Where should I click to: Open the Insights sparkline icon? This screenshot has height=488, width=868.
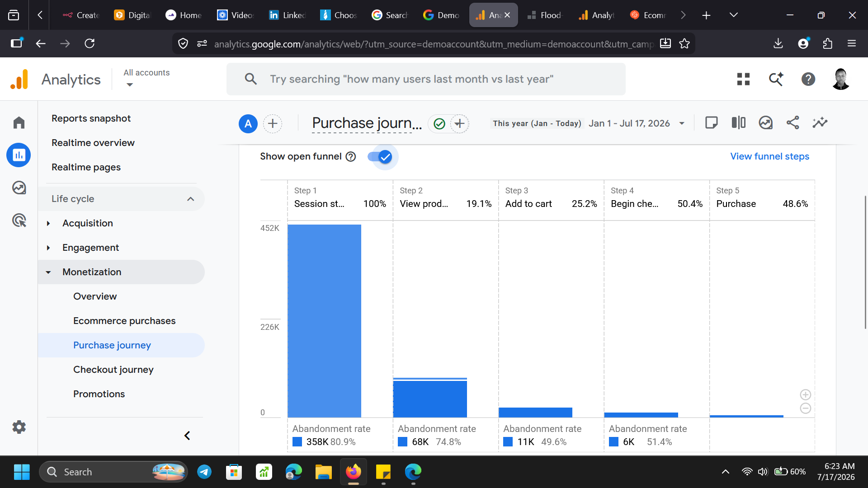click(820, 123)
